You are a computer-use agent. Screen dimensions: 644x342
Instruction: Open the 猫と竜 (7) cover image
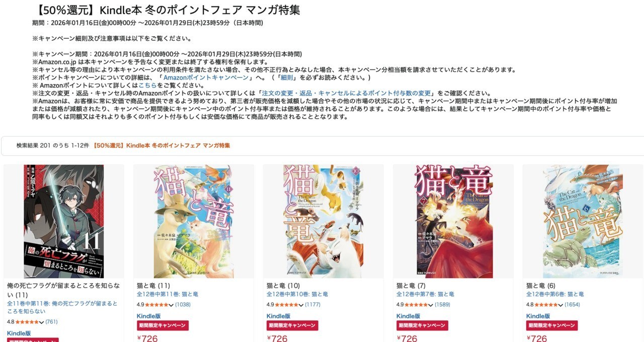(453, 221)
